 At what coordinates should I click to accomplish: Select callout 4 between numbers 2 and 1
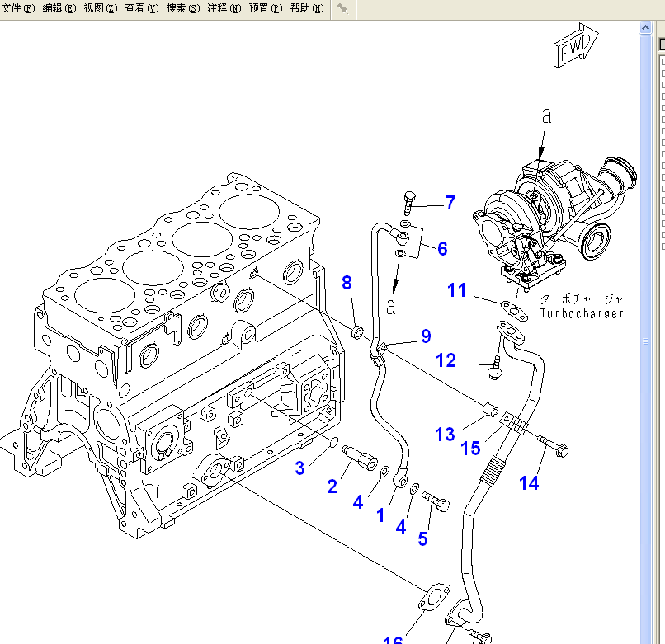[x=358, y=502]
